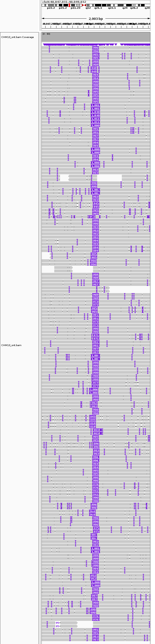This screenshot has width=155, height=644.
Task: Select the p21.2 cytoband label
Action: pyautogui.click(x=63, y=8)
